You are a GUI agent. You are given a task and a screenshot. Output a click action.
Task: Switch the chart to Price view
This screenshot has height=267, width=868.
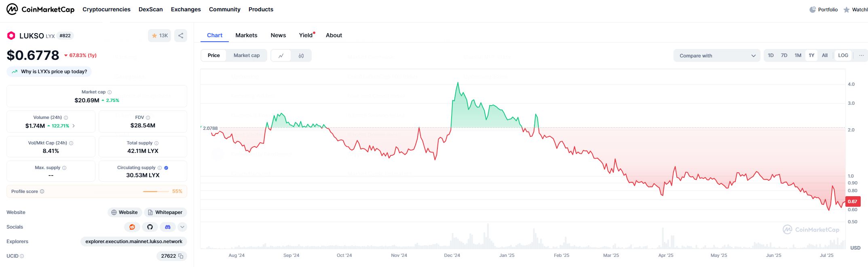point(214,55)
